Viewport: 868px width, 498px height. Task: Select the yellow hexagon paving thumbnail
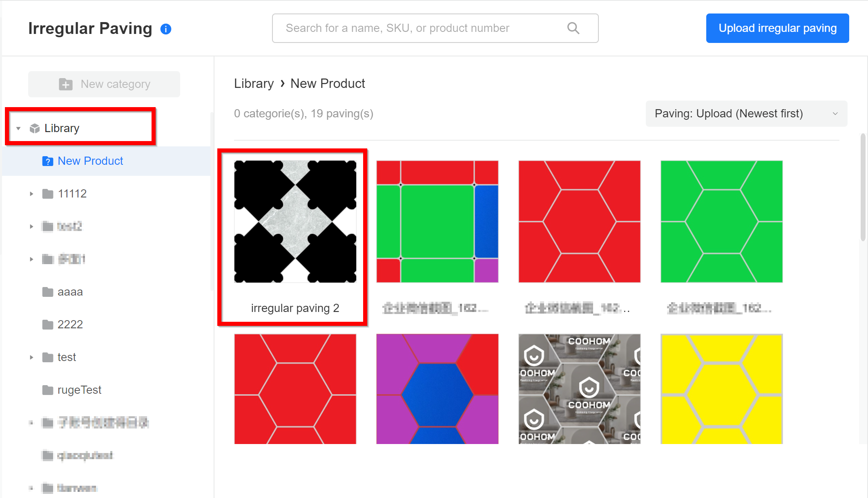721,389
